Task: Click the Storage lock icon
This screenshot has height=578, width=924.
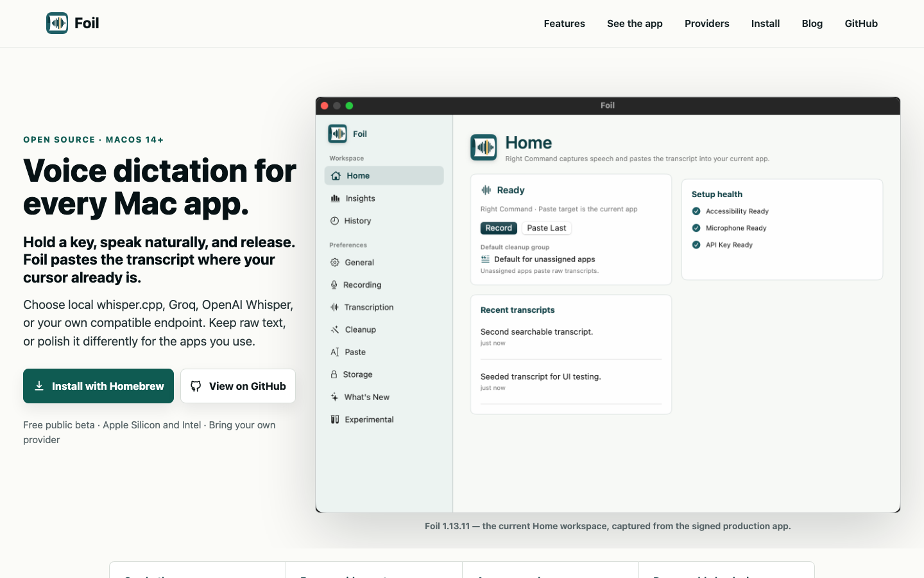Action: [x=334, y=374]
